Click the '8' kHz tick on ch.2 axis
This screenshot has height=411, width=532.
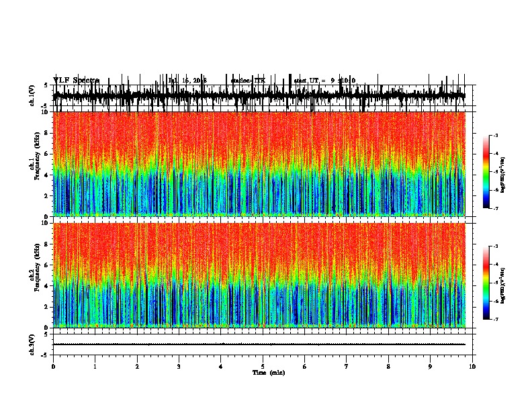46,244
